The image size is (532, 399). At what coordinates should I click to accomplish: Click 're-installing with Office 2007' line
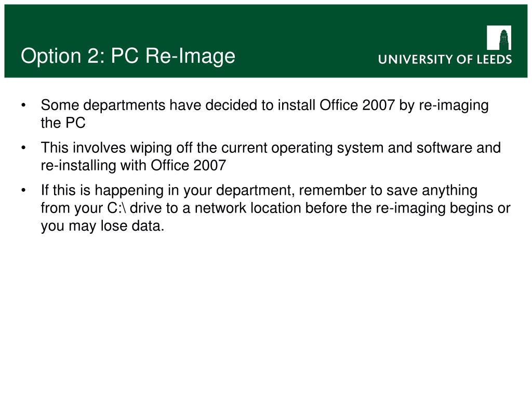coord(134,166)
